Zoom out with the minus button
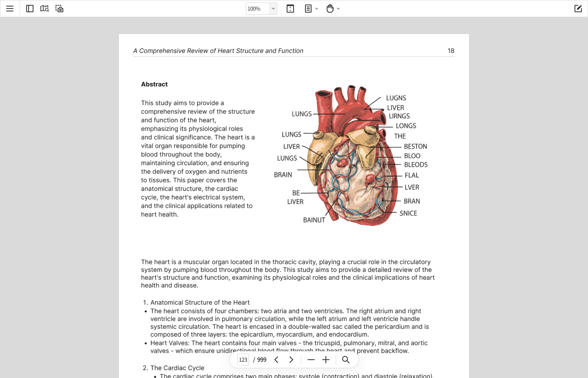 tap(311, 360)
